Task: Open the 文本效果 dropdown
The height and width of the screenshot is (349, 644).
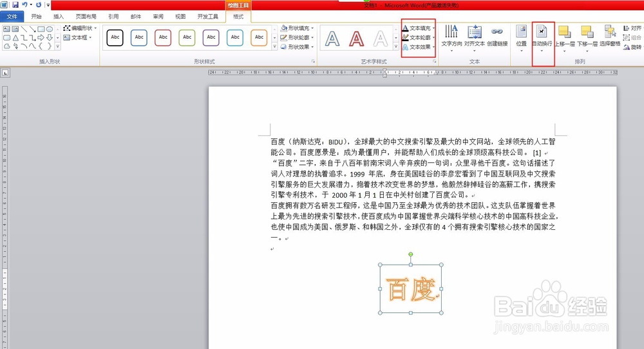Action: (419, 47)
